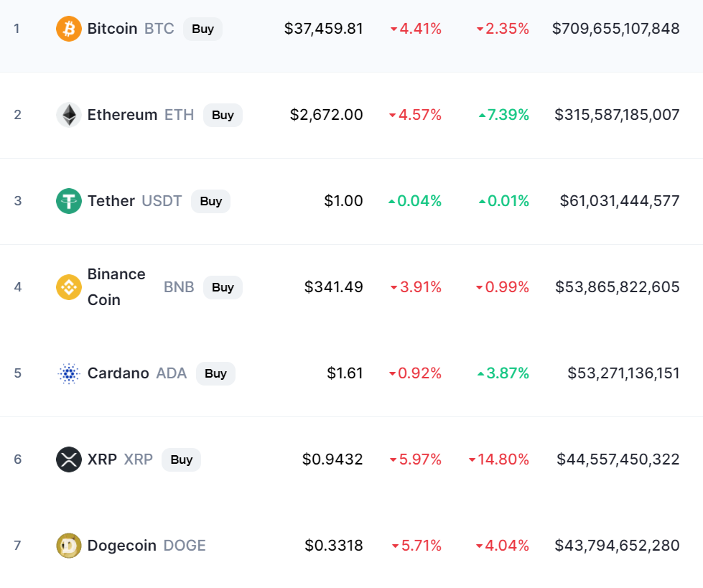Click the Ethereum diamond logo icon
The width and height of the screenshot is (703, 588).
point(69,115)
